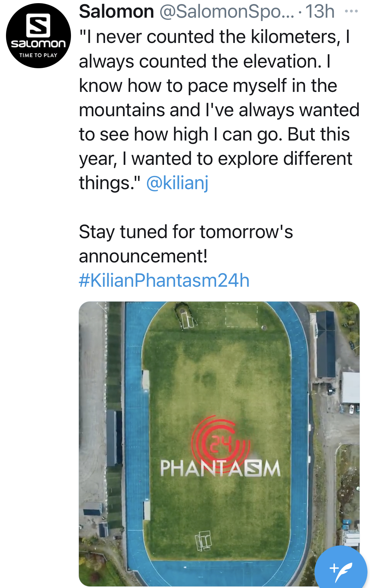This screenshot has width=370, height=588.
Task: Click the 13h tweet timestamp
Action: pyautogui.click(x=320, y=12)
